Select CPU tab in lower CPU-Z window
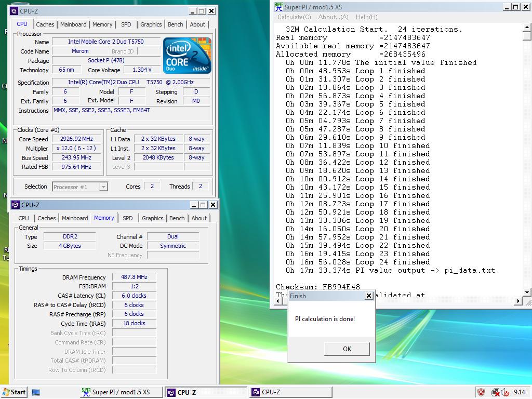Screen dimensions: 532x399 (x=23, y=218)
